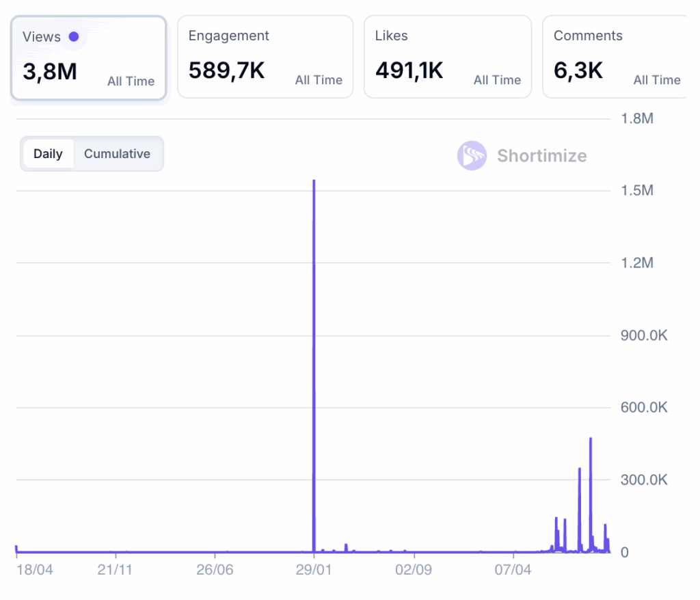Select the Views metric card

(88, 58)
